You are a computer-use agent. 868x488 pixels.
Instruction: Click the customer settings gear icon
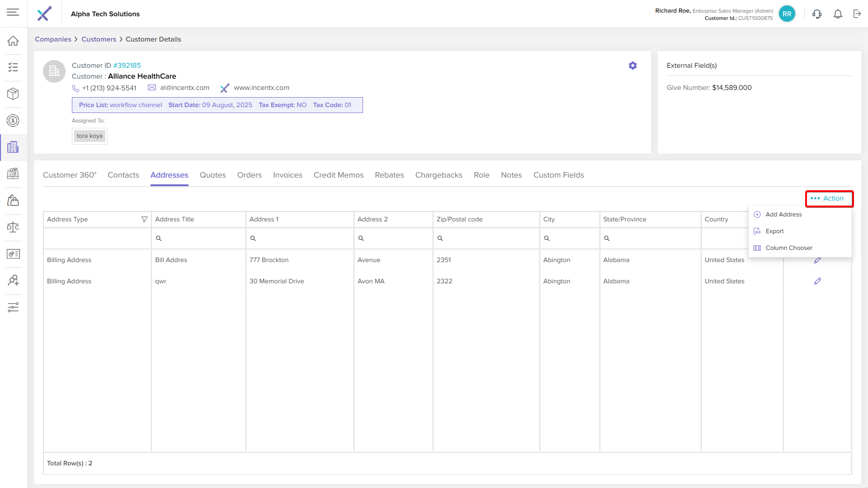tap(632, 66)
